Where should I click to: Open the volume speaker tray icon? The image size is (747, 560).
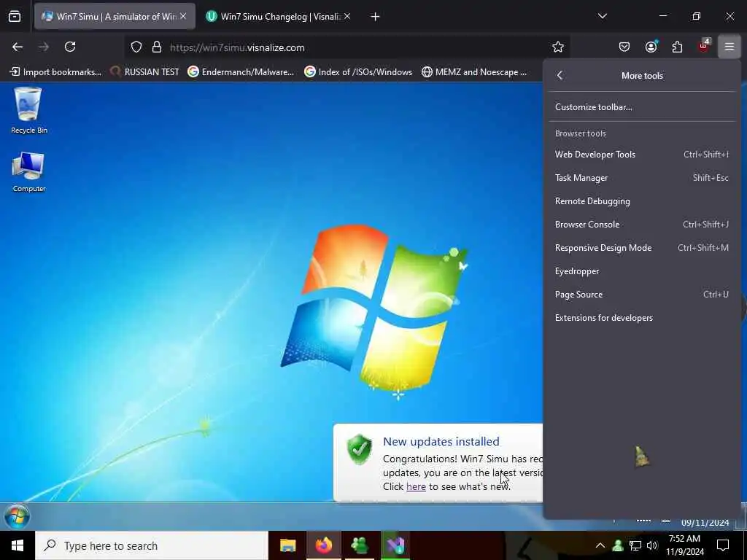pyautogui.click(x=652, y=545)
